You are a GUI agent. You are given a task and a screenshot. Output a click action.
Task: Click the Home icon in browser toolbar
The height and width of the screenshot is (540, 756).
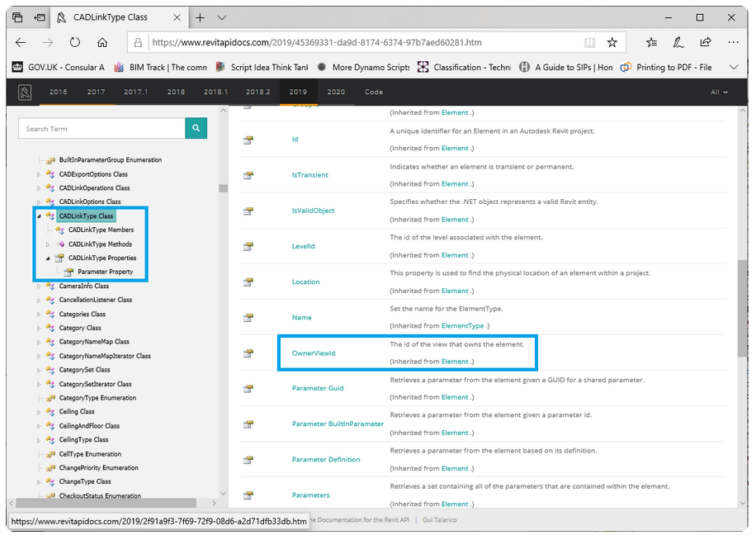(x=102, y=42)
